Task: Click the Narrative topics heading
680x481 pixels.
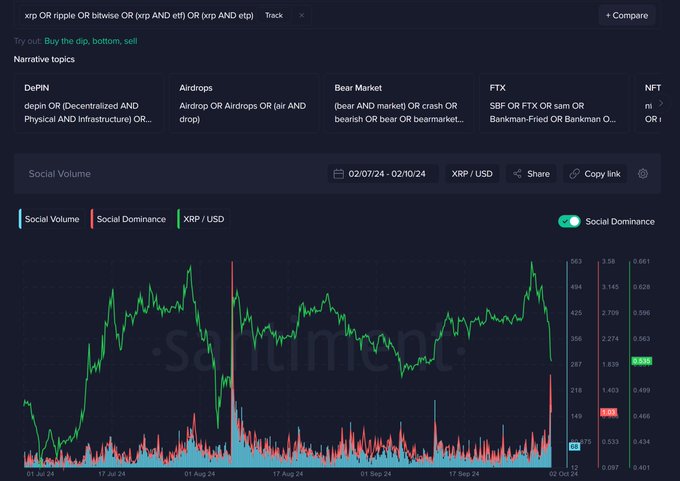Action: point(44,59)
